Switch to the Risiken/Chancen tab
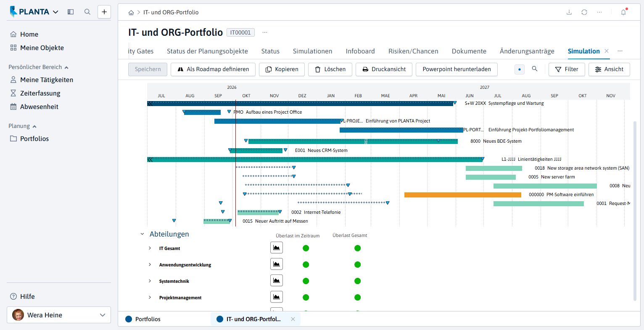This screenshot has height=330, width=644. pyautogui.click(x=413, y=51)
